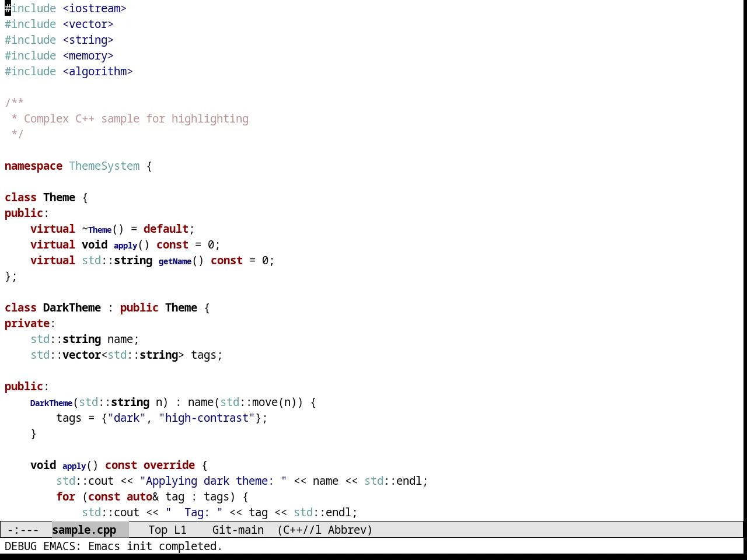Click 'auto' in the for loop
Screen dimensions: 747x560
[x=139, y=496]
